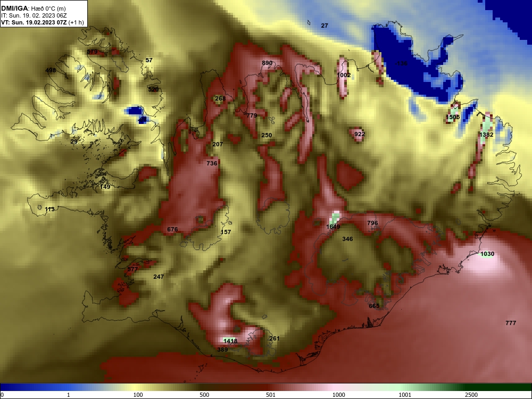Click the 'IT: Sun. 19. 02. 2023 06Z' line
Image resolution: width=532 pixels, height=399 pixels.
(x=34, y=15)
